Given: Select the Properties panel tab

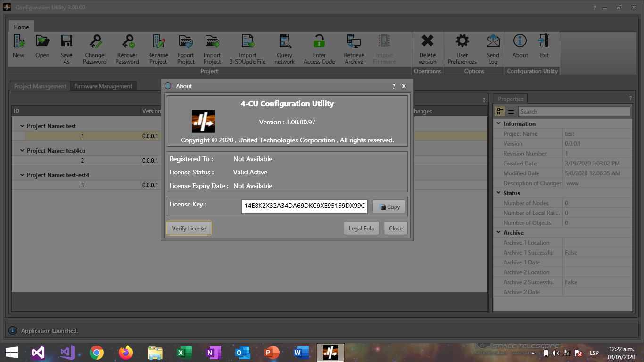Looking at the screenshot, I should 511,99.
